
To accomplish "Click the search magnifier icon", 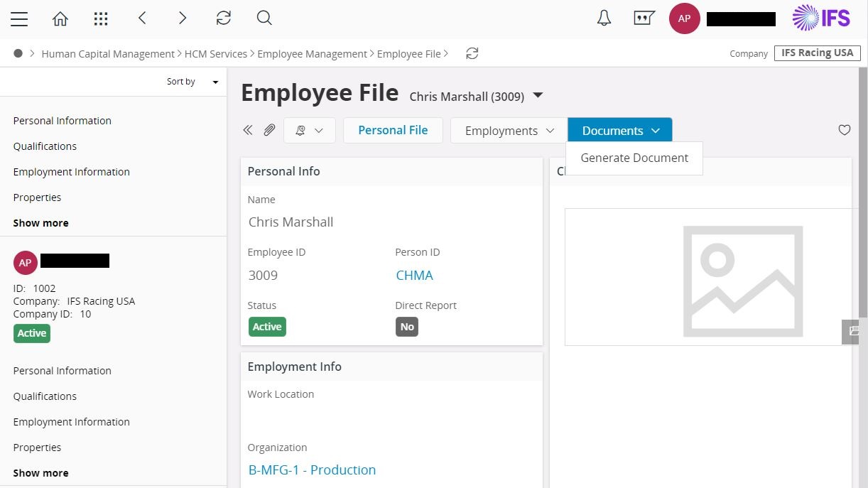I will click(x=264, y=19).
